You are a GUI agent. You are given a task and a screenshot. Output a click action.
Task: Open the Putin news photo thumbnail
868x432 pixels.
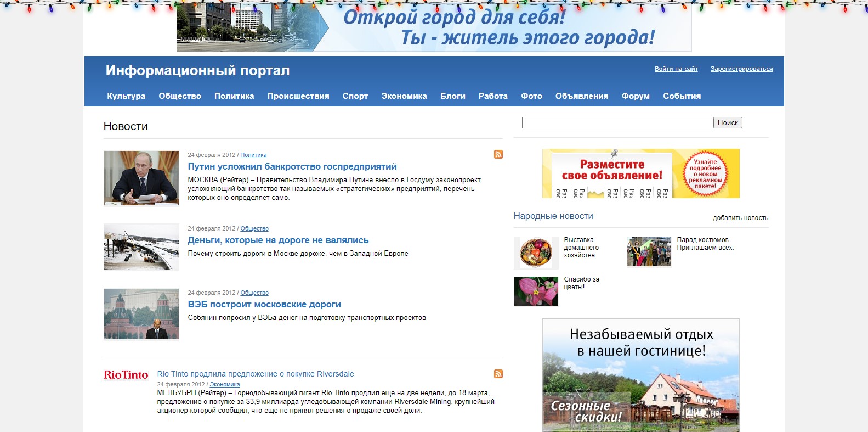[141, 178]
